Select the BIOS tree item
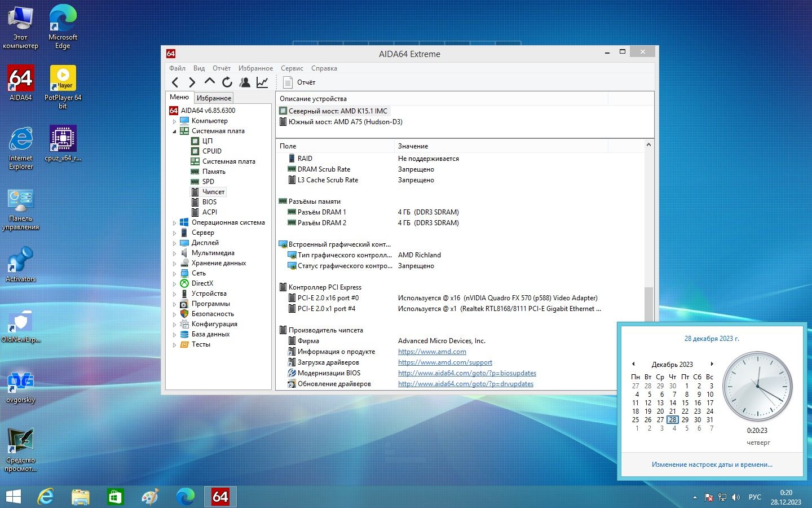Screen dimensions: 812x508 pyautogui.click(x=209, y=202)
